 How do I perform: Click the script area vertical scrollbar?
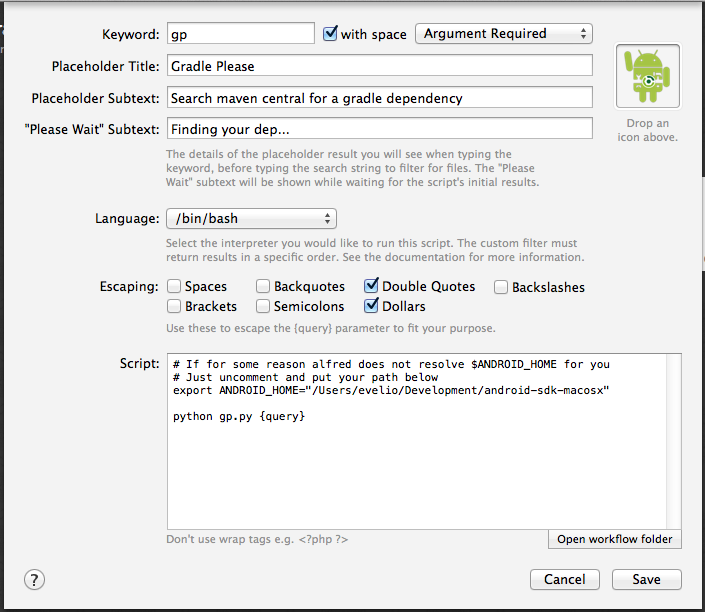(x=674, y=441)
